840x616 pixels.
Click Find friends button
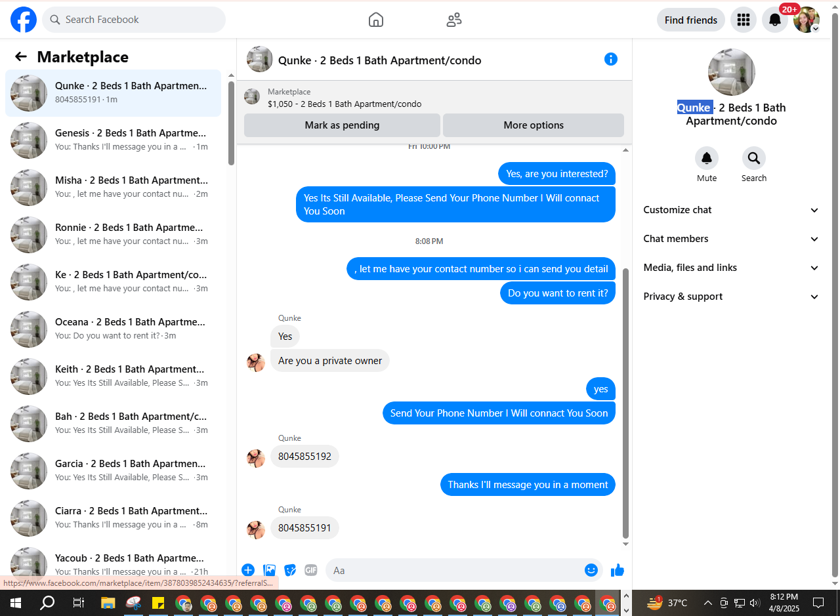tap(691, 20)
